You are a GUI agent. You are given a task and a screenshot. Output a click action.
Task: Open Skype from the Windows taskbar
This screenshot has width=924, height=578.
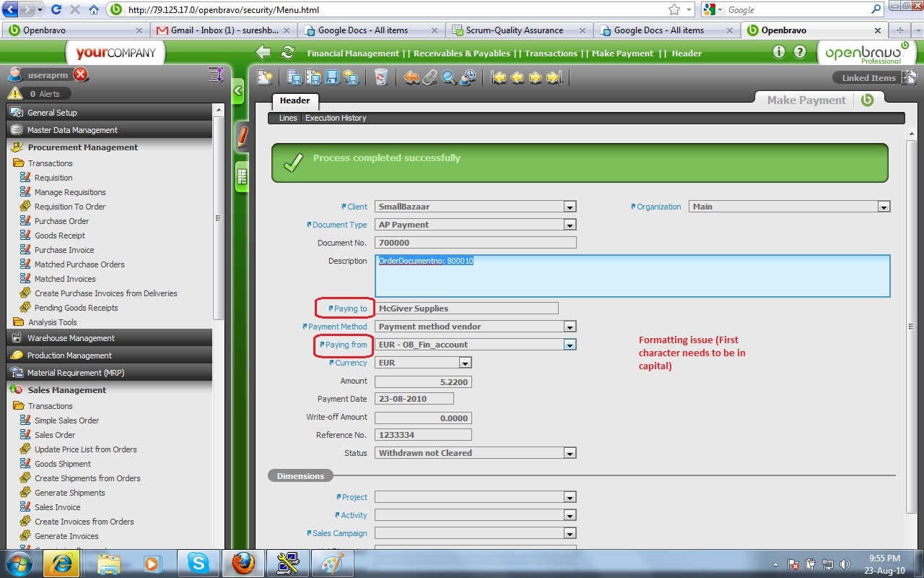click(x=198, y=563)
